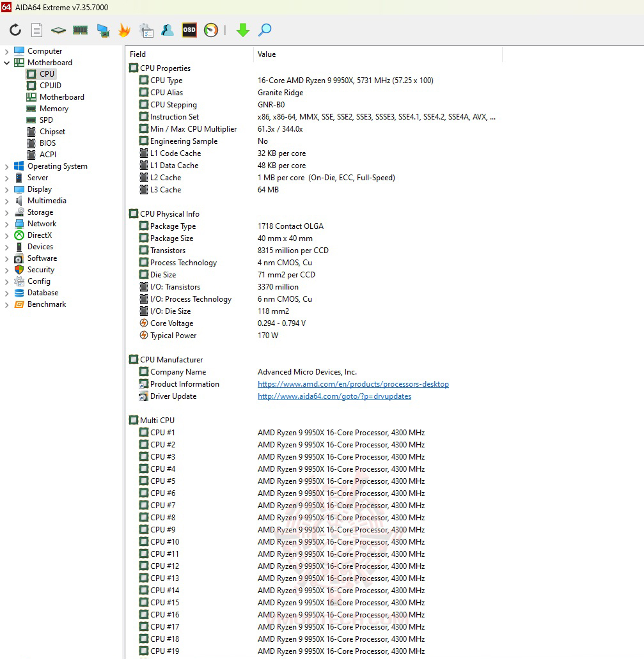Open the Security category
This screenshot has height=659, width=644.
click(x=41, y=269)
